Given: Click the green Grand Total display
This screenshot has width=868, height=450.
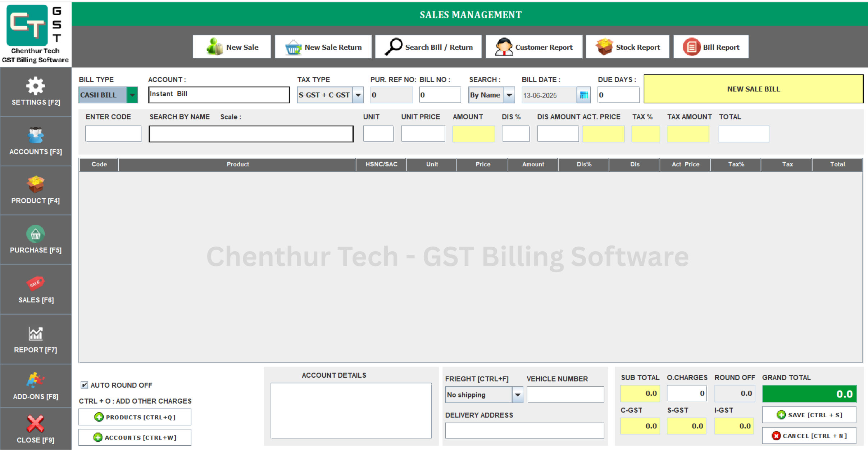Looking at the screenshot, I should coord(809,393).
